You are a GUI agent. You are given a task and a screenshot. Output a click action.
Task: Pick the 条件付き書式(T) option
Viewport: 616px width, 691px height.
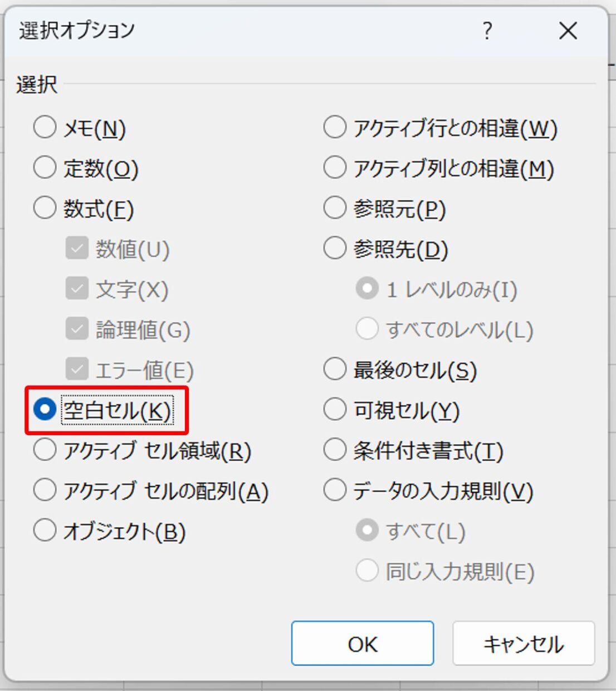click(x=335, y=450)
